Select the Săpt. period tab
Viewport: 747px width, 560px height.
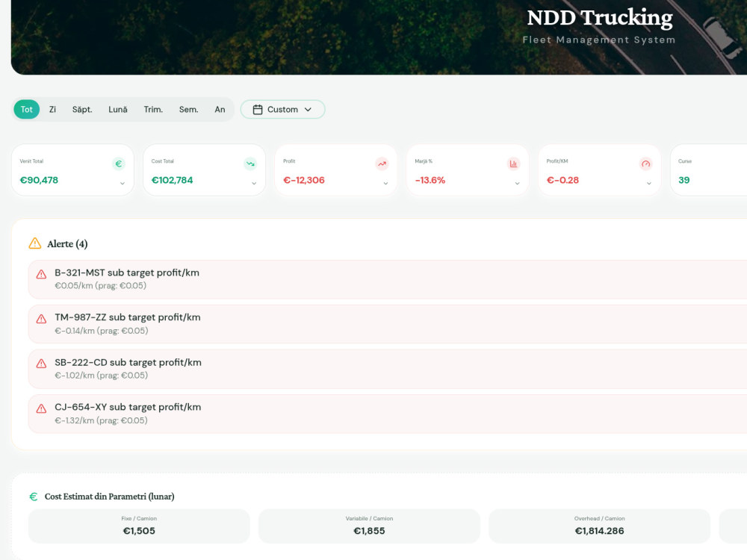click(x=82, y=110)
